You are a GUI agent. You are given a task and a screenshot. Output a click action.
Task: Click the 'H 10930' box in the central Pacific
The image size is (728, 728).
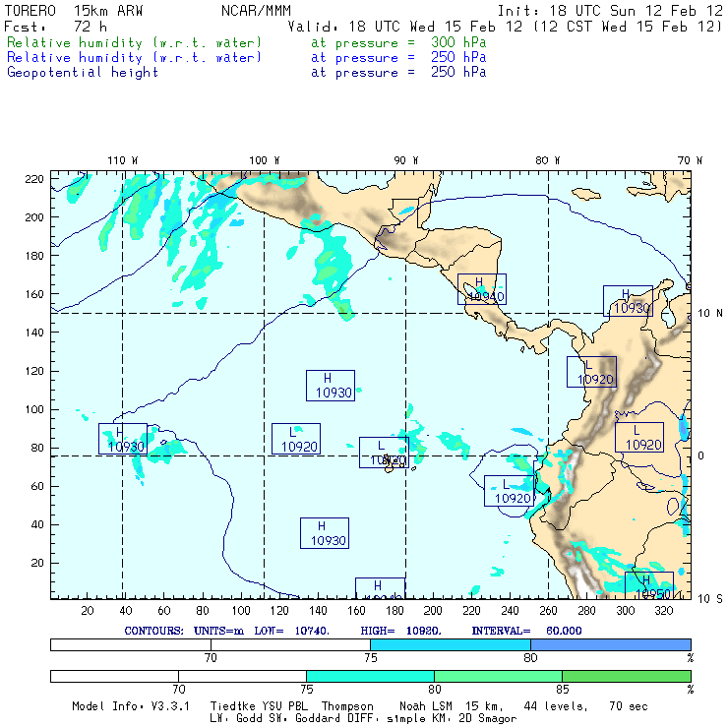[331, 386]
